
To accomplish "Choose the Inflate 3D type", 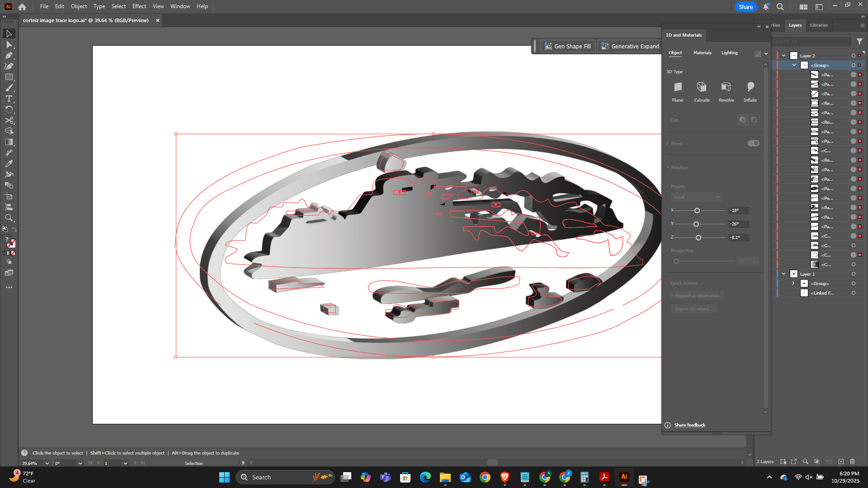I will click(x=750, y=87).
